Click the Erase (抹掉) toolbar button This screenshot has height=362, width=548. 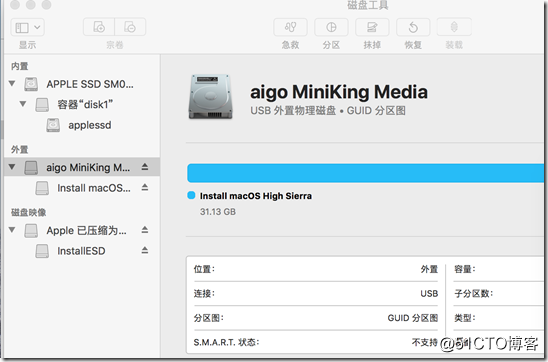click(x=372, y=27)
